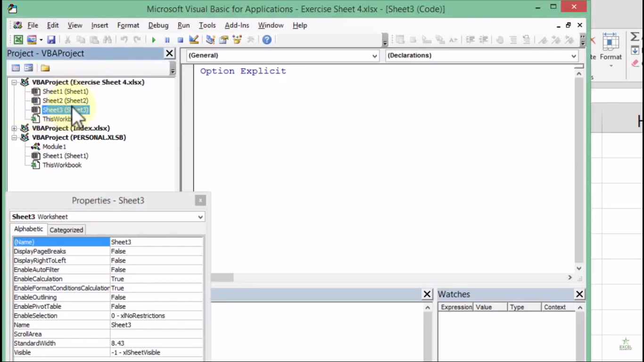Click the StandardWidth value 8.43

point(157,343)
